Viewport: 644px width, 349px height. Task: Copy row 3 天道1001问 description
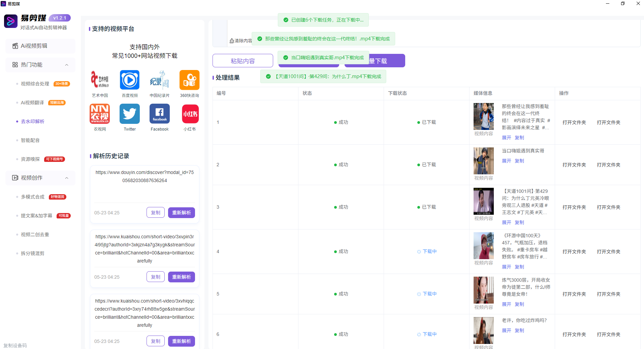(519, 222)
